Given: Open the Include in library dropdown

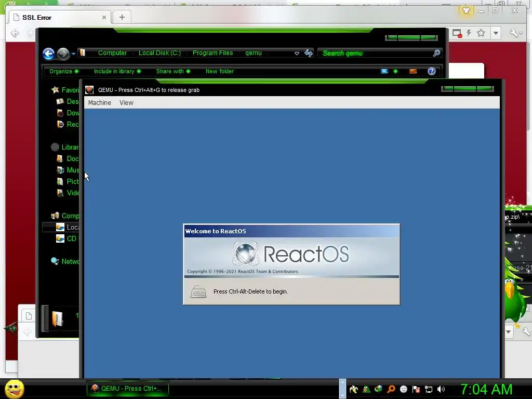Looking at the screenshot, I should (117, 71).
